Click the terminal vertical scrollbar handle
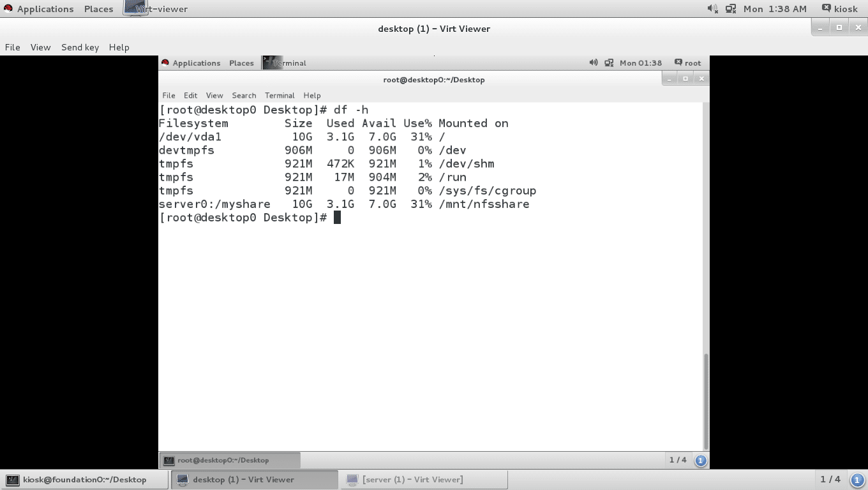Screen dimensions: 868x490 pyautogui.click(x=705, y=401)
